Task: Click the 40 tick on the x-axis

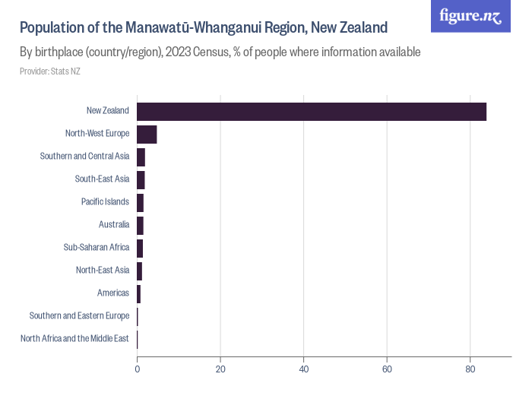Action: pos(304,369)
